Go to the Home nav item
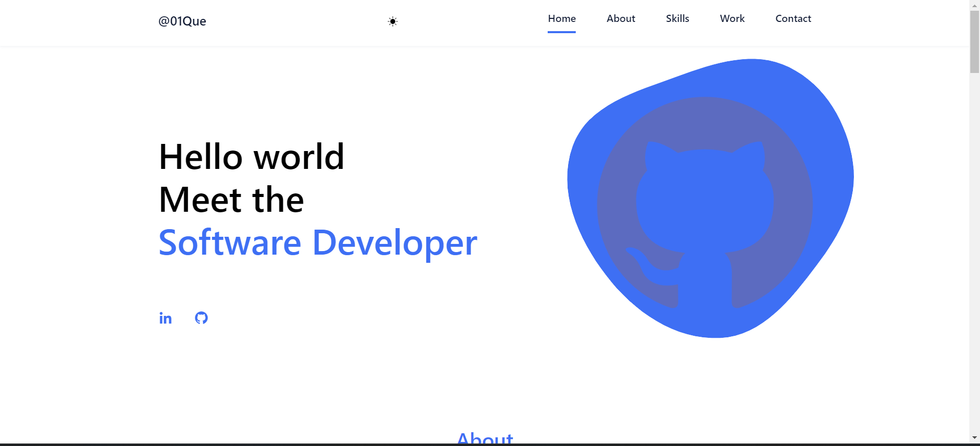 pyautogui.click(x=561, y=19)
